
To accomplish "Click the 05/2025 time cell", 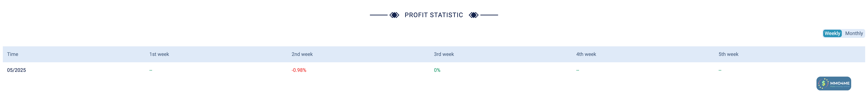I will (16, 70).
